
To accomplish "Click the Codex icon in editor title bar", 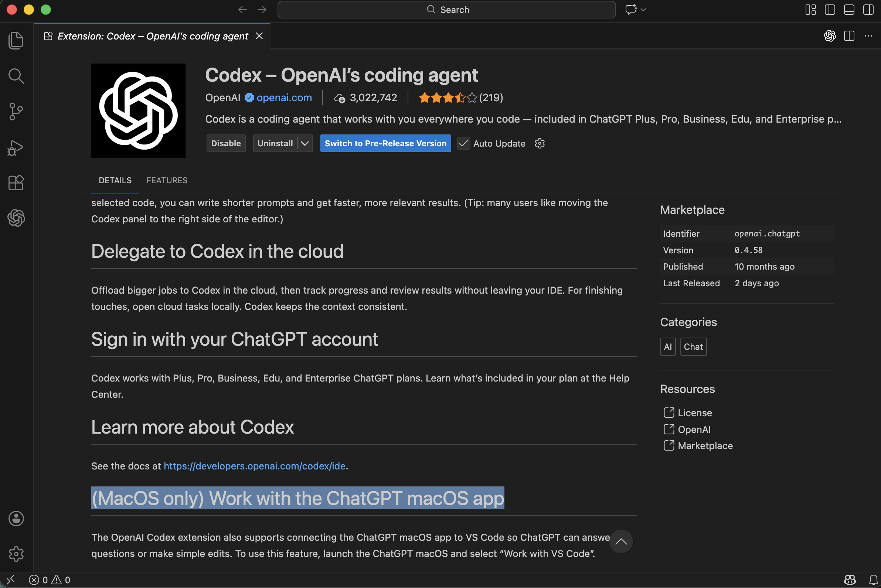I will [830, 36].
